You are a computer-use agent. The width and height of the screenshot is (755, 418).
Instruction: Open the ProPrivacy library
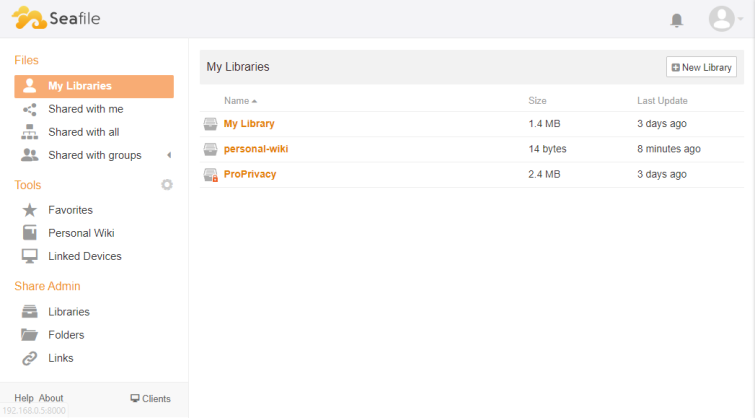250,174
